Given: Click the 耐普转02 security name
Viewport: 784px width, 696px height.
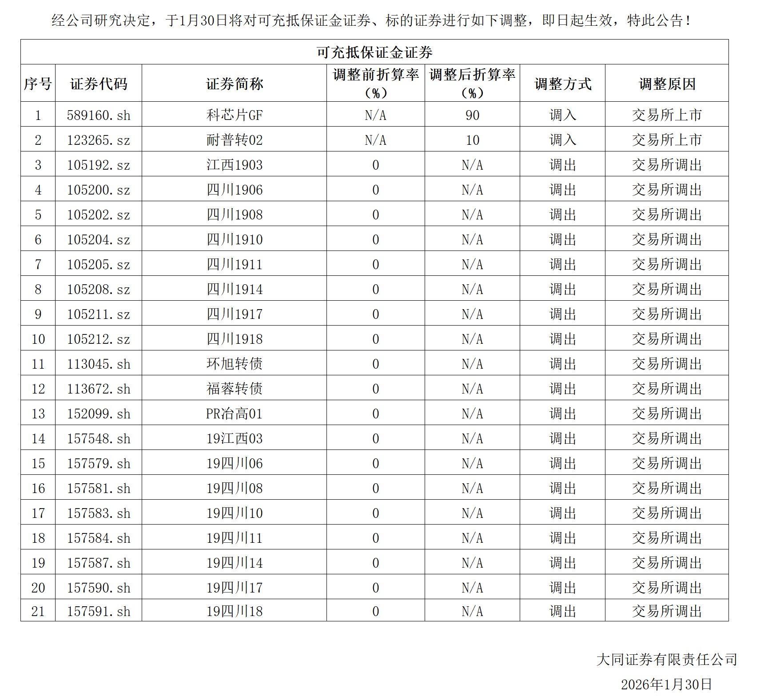Looking at the screenshot, I should (x=234, y=140).
